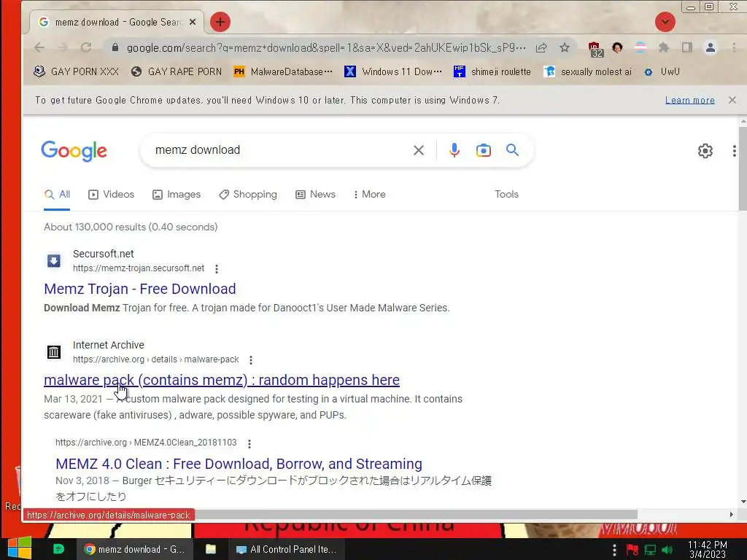The height and width of the screenshot is (560, 747).
Task: Start voice search with the microphone
Action: [x=454, y=150]
